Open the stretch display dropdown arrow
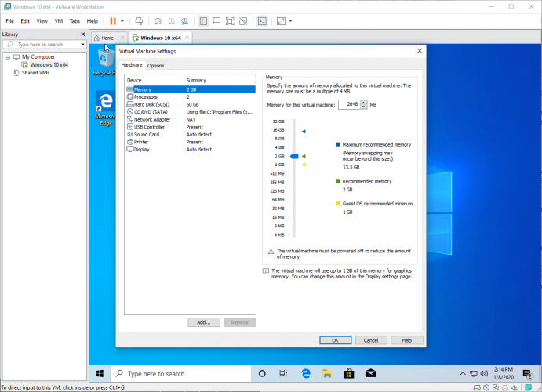Viewport: 542px width, 392px height. 290,21
